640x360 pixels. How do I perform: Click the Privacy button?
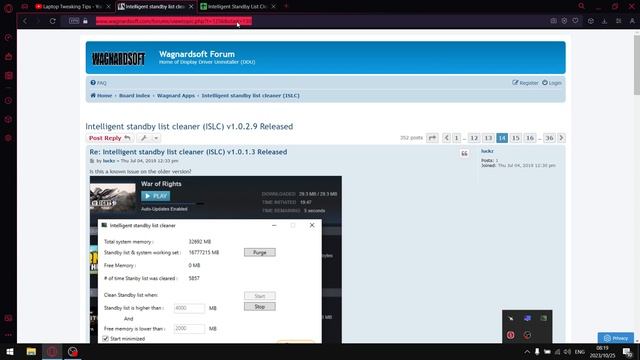pos(616,338)
